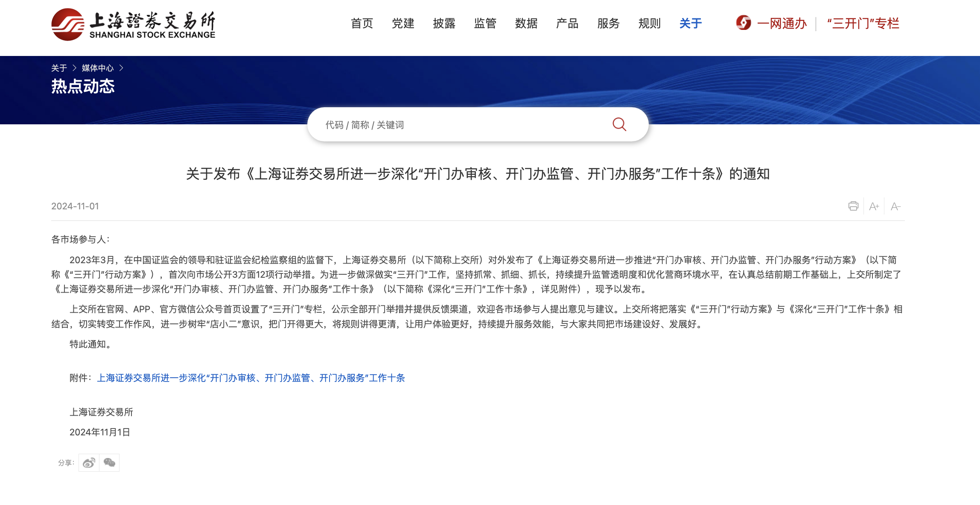Click the 关于 breadcrumb link
This screenshot has width=980, height=505.
pos(59,68)
